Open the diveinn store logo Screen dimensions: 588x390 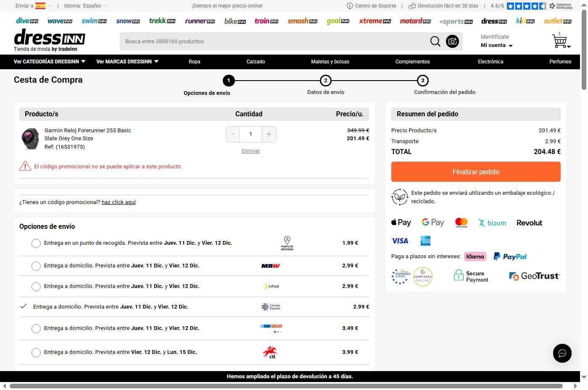tap(27, 21)
